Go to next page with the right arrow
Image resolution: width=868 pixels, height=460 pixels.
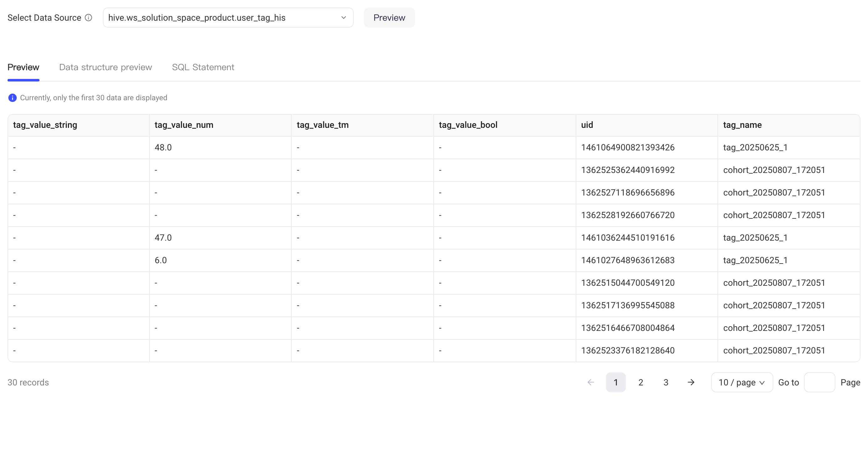point(691,382)
